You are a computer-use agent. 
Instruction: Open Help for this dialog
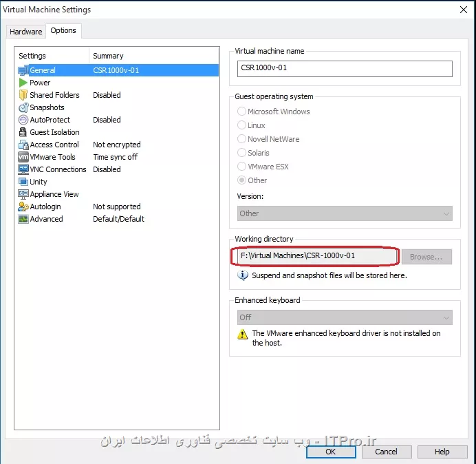pyautogui.click(x=442, y=452)
